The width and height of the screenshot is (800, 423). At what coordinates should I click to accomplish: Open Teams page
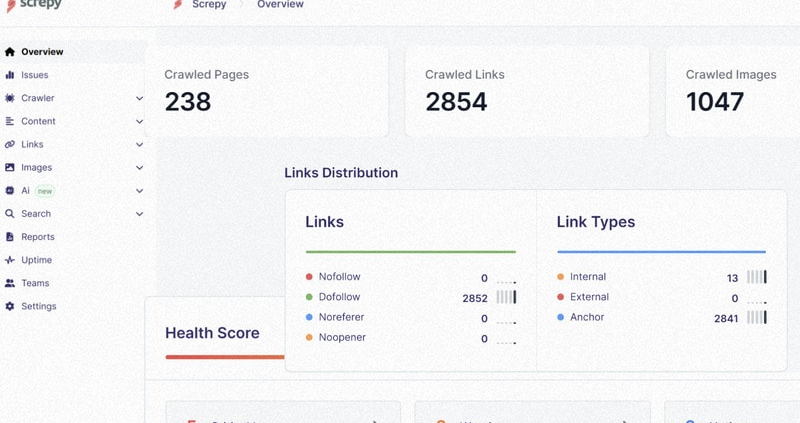35,283
